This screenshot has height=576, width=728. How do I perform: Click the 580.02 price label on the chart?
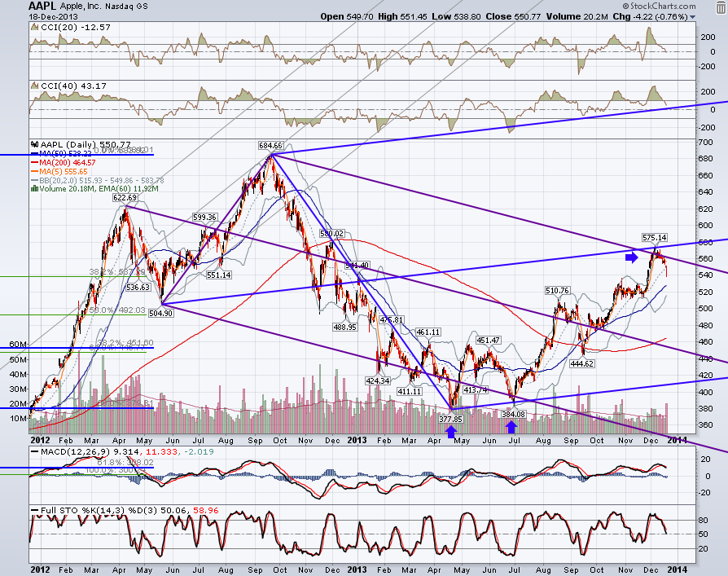tap(332, 233)
